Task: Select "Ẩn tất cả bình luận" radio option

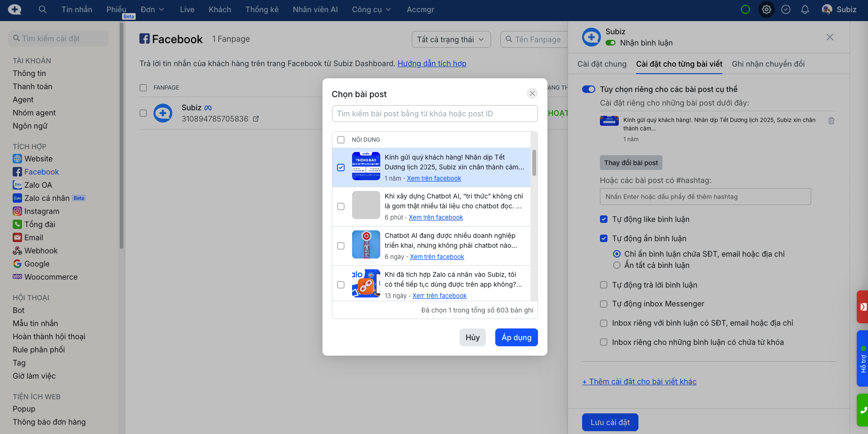Action: point(617,265)
